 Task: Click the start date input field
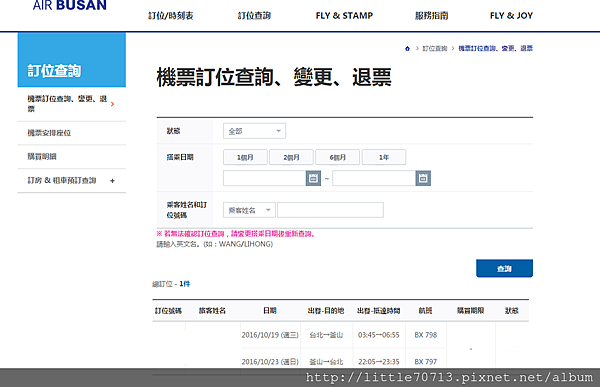coord(264,178)
